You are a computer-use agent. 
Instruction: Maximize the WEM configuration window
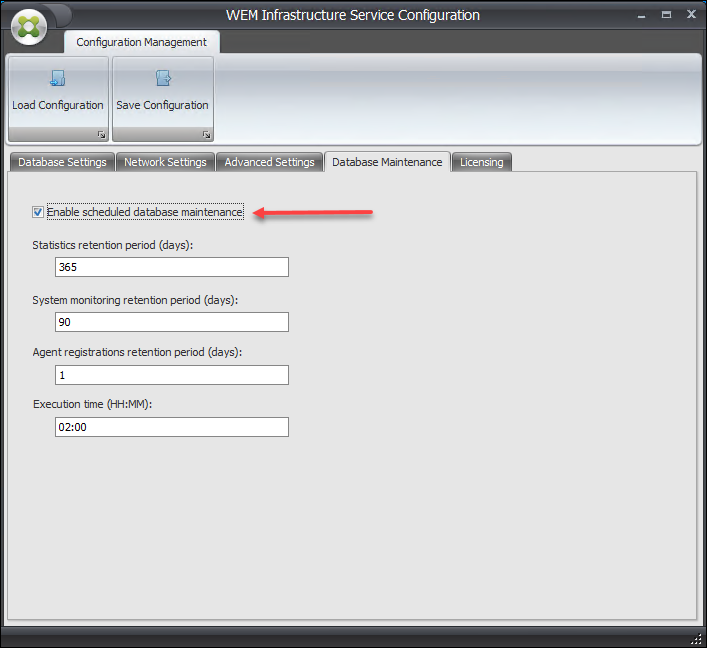tap(666, 15)
